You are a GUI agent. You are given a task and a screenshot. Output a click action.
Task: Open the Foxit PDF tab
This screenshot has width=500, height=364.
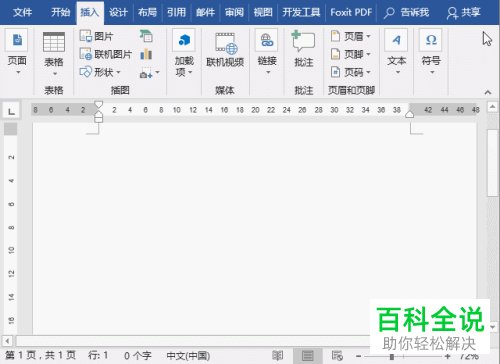click(x=351, y=13)
